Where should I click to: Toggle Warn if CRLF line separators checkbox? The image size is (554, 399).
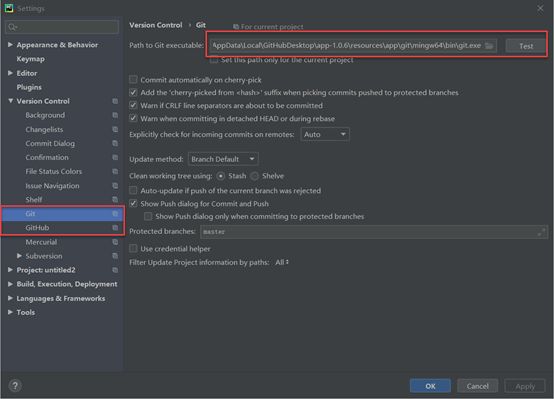[133, 105]
